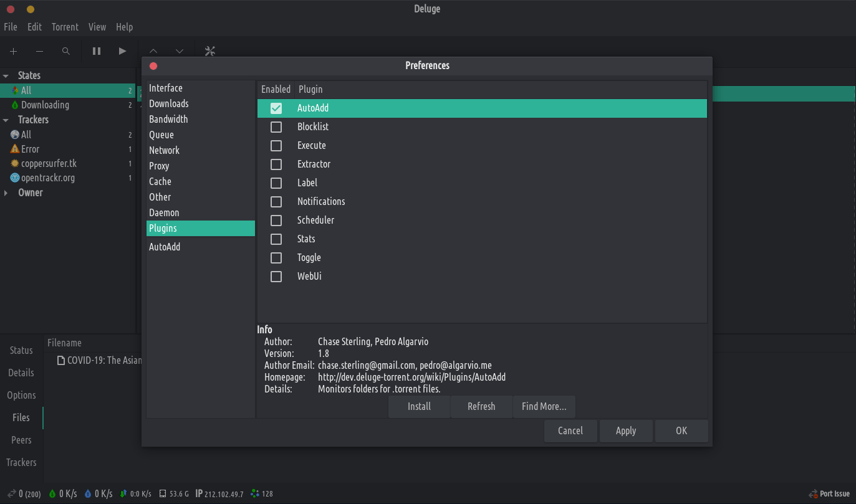Open the File menu
The image size is (856, 504).
pyautogui.click(x=11, y=27)
